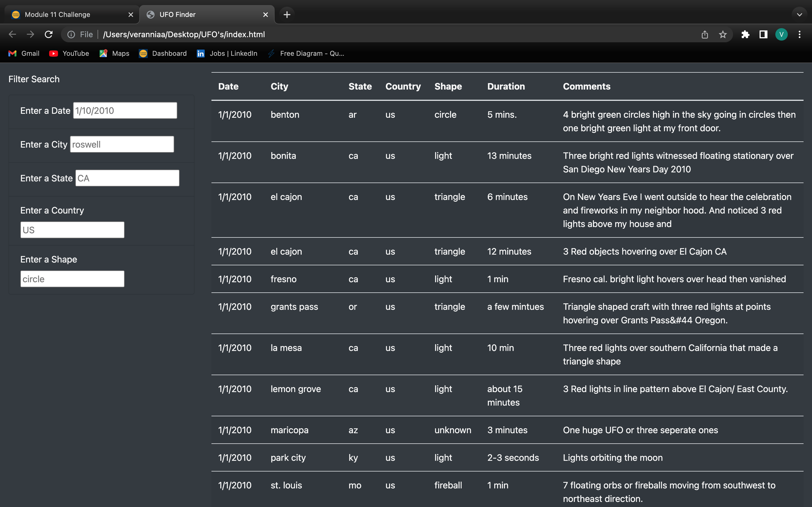
Task: Open Chrome's three-dot menu
Action: click(x=800, y=34)
